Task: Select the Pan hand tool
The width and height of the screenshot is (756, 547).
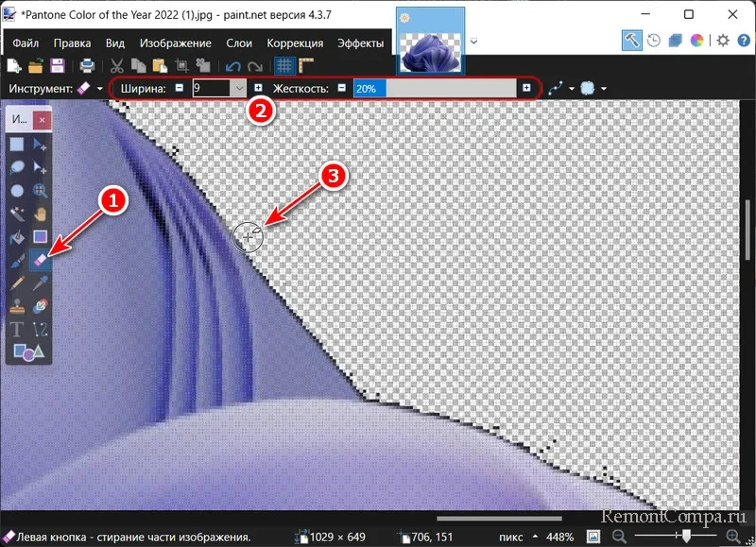Action: 40,214
